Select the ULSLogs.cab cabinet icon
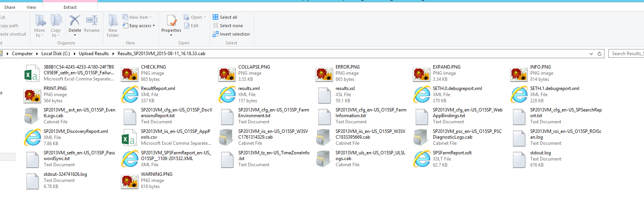This screenshot has width=644, height=198. click(x=323, y=159)
